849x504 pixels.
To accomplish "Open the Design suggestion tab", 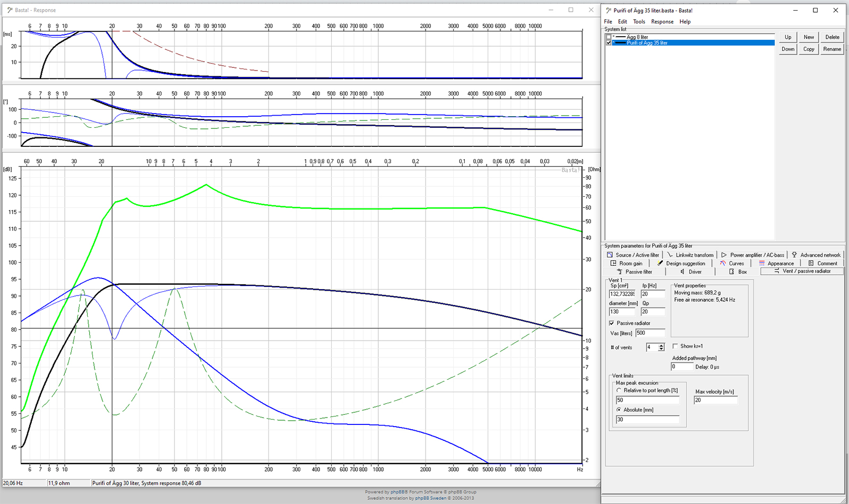I will [681, 264].
